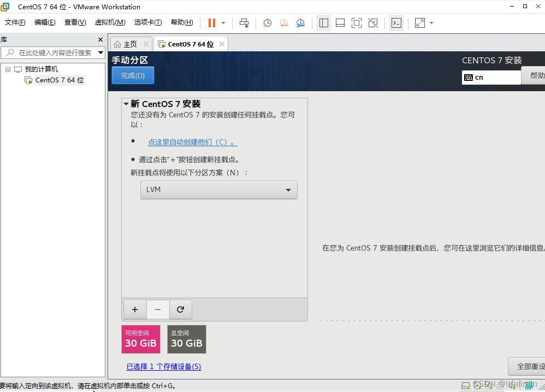Click the cn keyboard layout indicator
Screen dimensions: 545x392
491,77
